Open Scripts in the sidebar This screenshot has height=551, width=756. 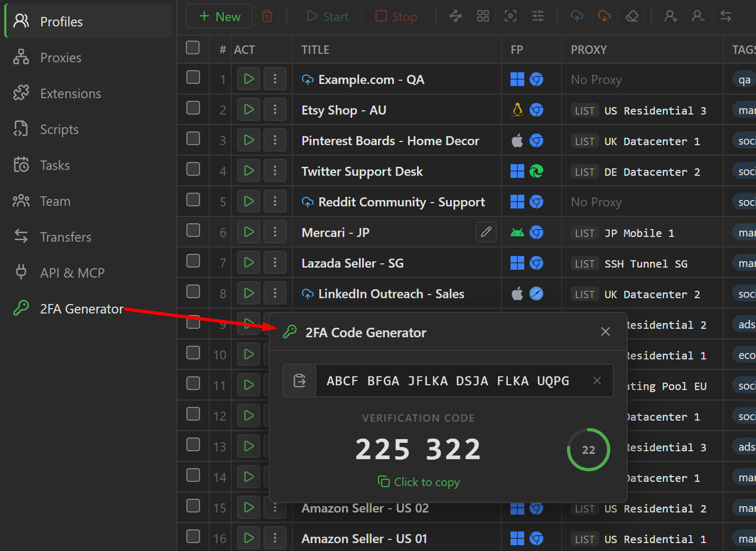tap(88, 129)
